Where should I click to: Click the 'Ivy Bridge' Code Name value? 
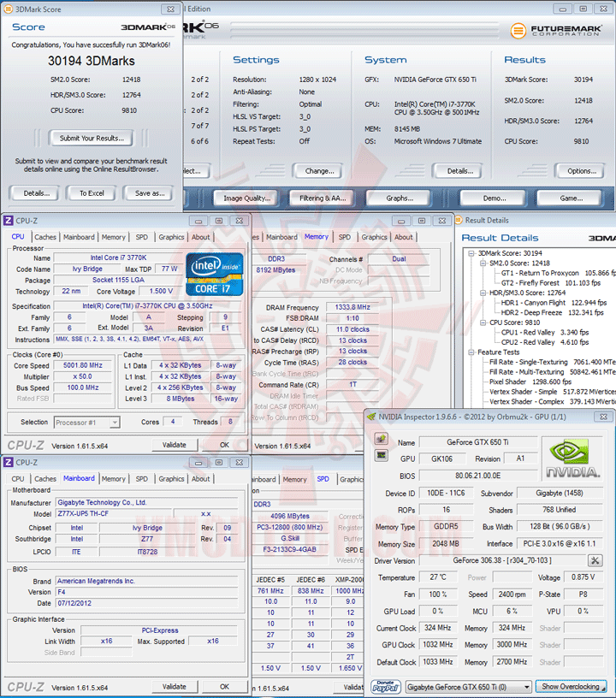pyautogui.click(x=87, y=269)
